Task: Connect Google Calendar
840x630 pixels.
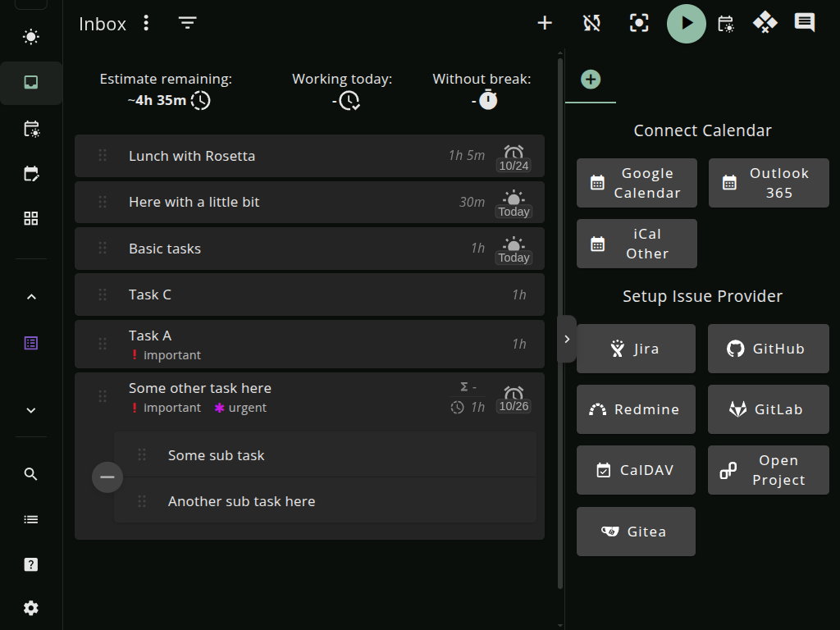Action: click(637, 182)
